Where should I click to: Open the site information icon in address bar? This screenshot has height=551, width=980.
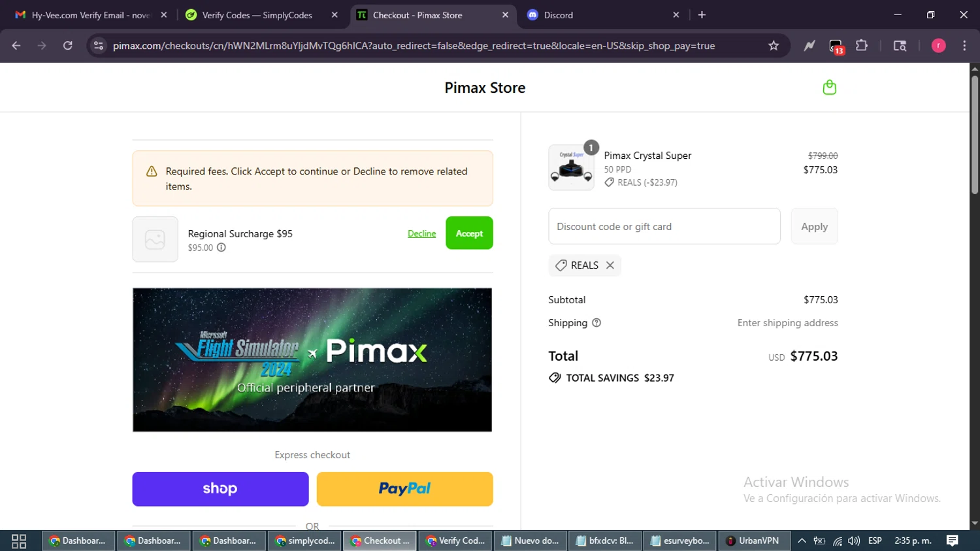pyautogui.click(x=99, y=46)
